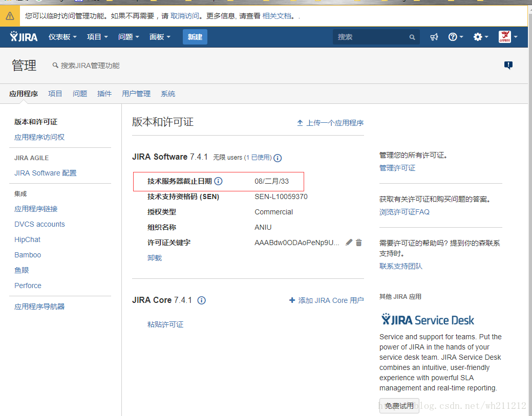This screenshot has height=416, width=532.
Task: Open JIRA Software 配置 sidebar link
Action: tap(46, 173)
